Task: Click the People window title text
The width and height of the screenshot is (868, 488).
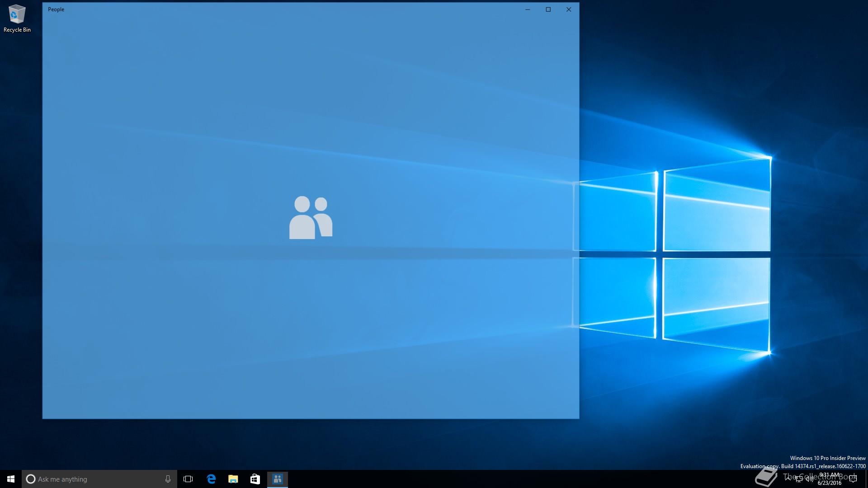Action: pos(56,9)
